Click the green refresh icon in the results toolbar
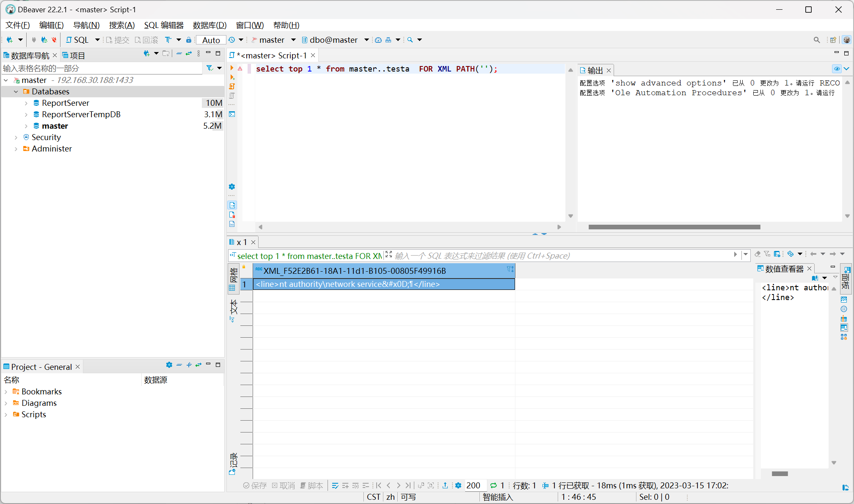854x504 pixels. pos(493,485)
